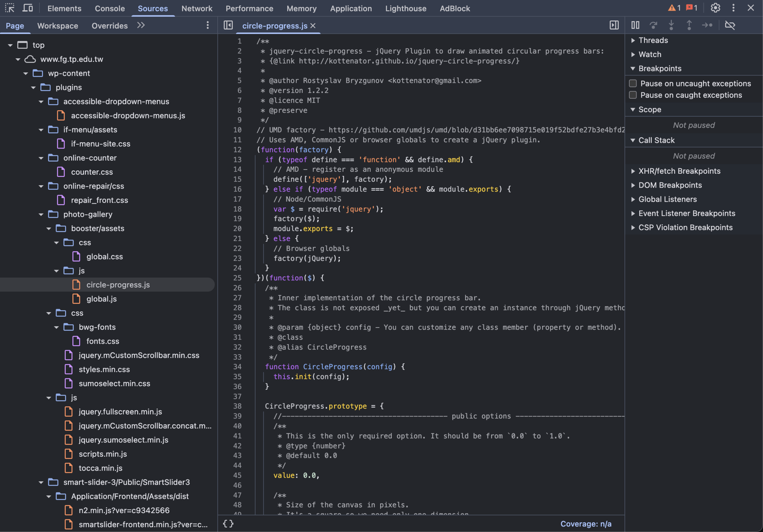Show more navigator tabs chevron
This screenshot has width=763, height=532.
[x=141, y=25]
